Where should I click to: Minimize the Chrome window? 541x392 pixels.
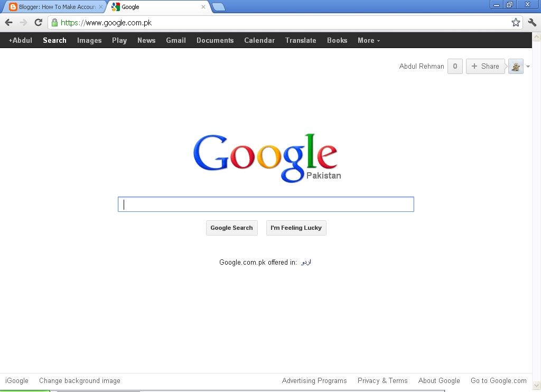click(497, 5)
